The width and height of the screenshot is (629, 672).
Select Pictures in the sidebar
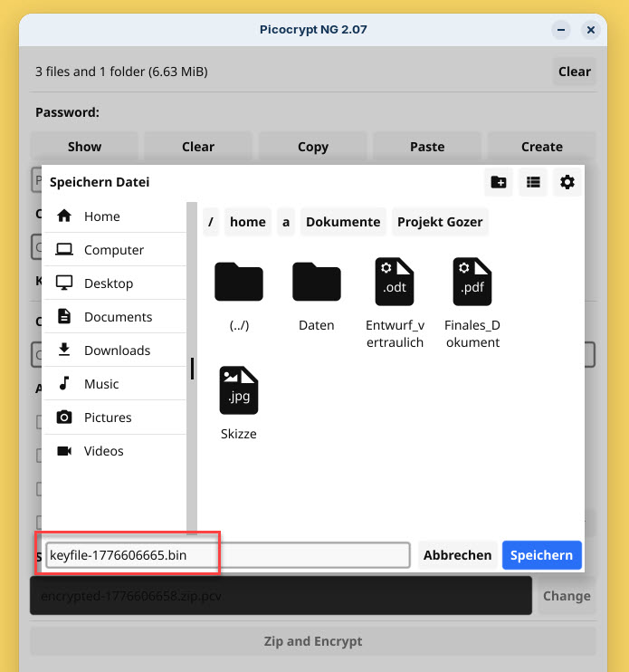(x=108, y=418)
